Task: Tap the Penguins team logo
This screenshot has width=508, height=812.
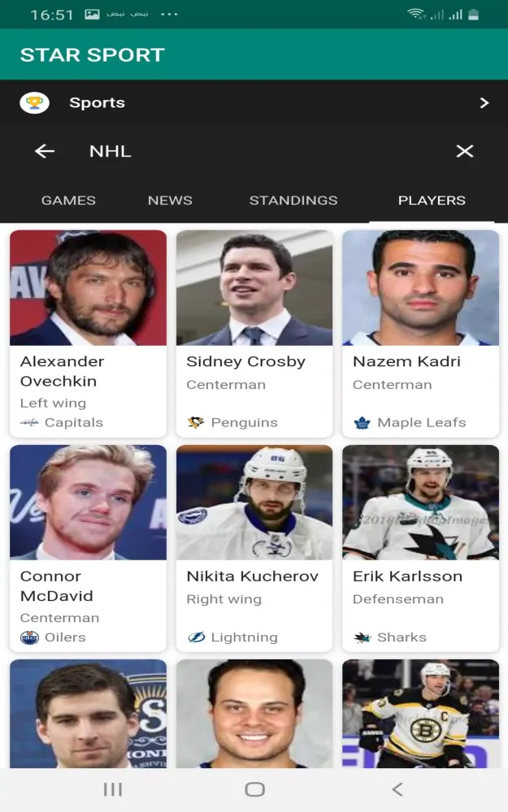Action: [x=196, y=422]
